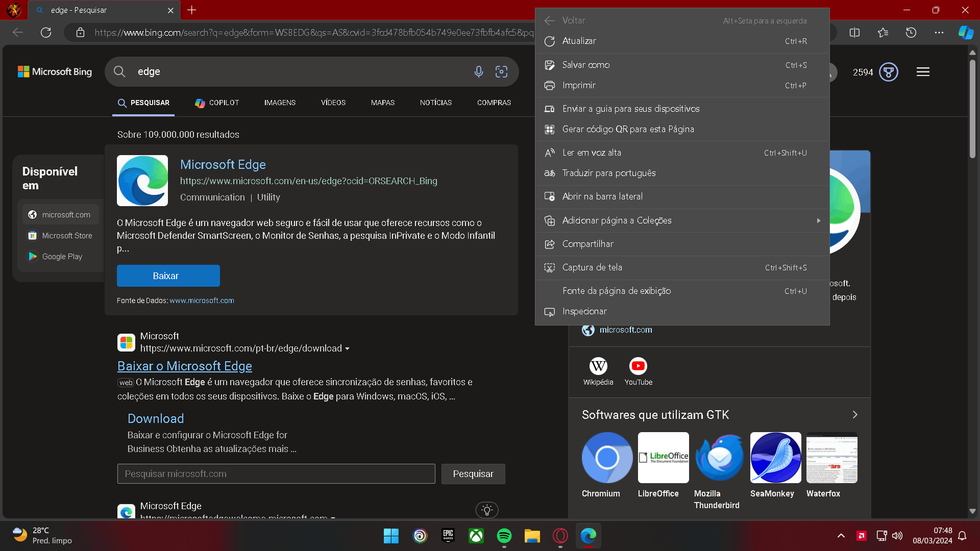Open Spotify from the taskbar
This screenshot has height=551, width=980.
[504, 536]
